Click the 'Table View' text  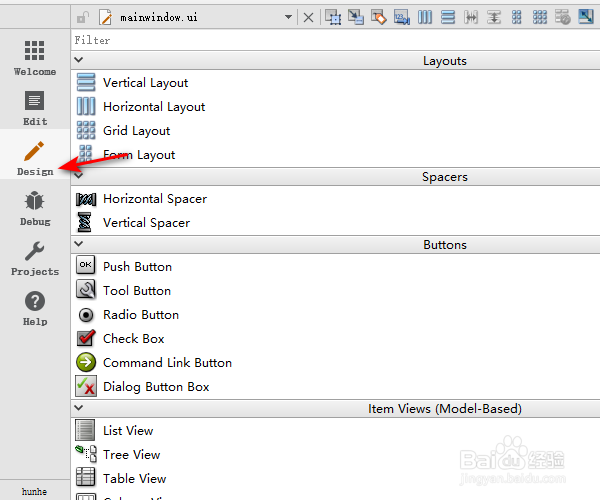click(135, 479)
